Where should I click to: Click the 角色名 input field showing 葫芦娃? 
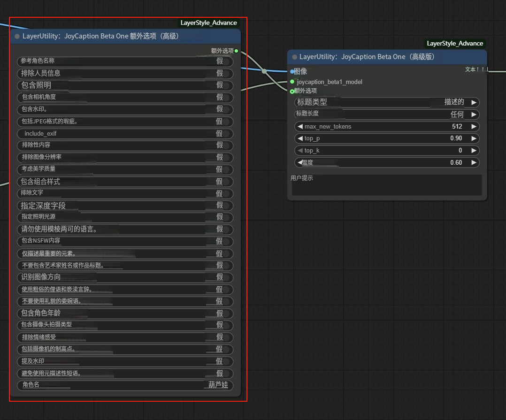(x=125, y=385)
